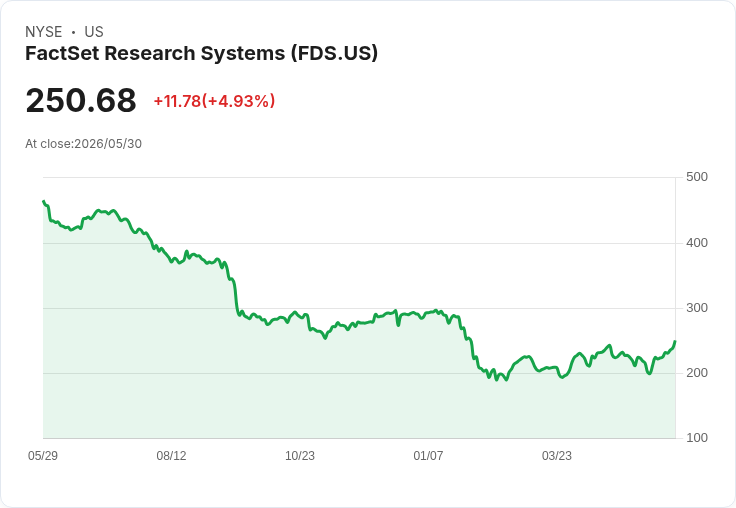The width and height of the screenshot is (736, 508).
Task: Click the NYSE exchange label
Action: tap(44, 32)
